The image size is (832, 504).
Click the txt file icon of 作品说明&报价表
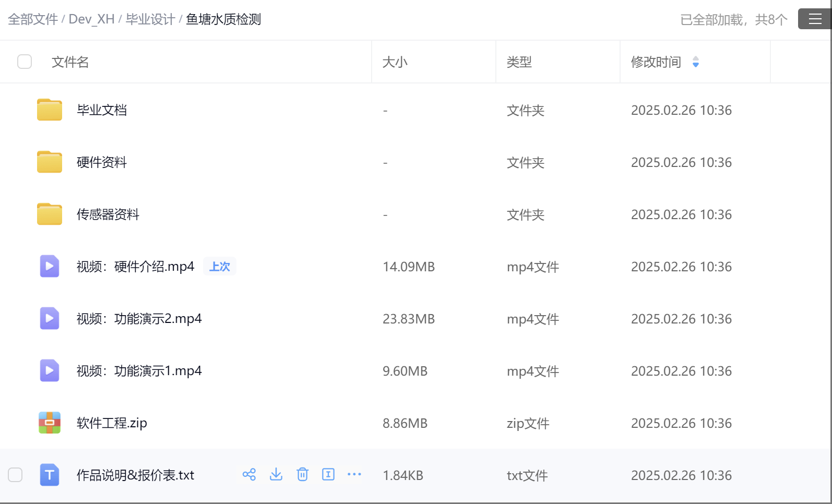50,475
